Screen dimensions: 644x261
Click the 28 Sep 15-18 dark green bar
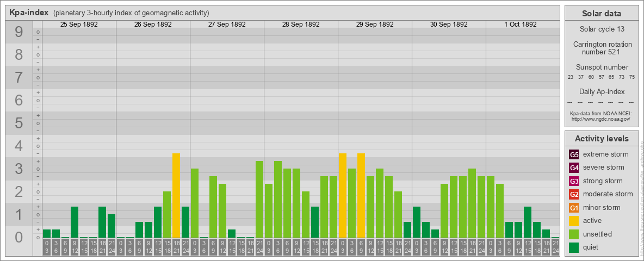point(315,222)
